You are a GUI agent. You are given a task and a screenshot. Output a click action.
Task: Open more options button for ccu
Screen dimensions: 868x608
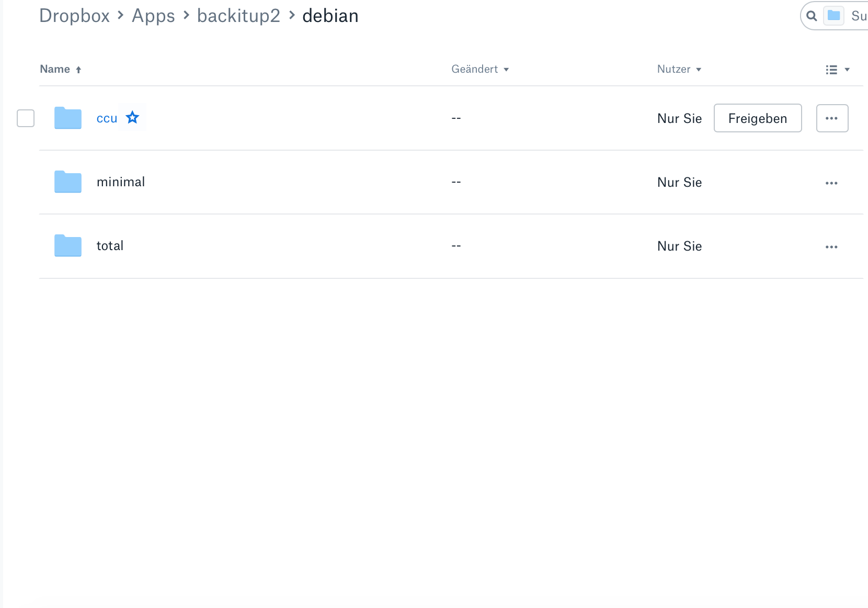(x=832, y=118)
